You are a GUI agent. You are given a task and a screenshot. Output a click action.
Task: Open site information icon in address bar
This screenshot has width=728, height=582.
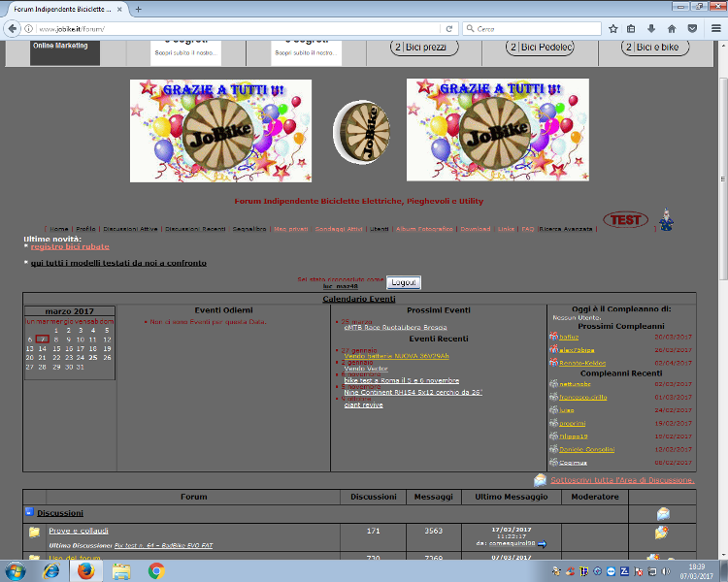coord(28,29)
